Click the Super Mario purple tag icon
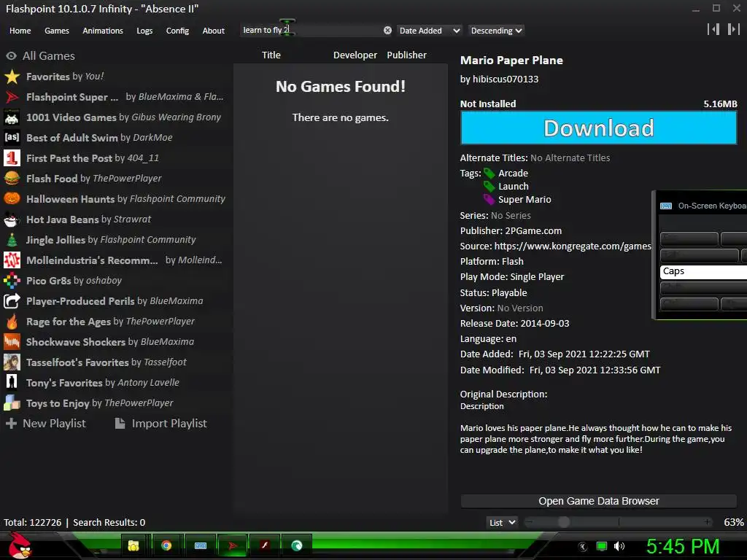The width and height of the screenshot is (747, 560). [489, 200]
